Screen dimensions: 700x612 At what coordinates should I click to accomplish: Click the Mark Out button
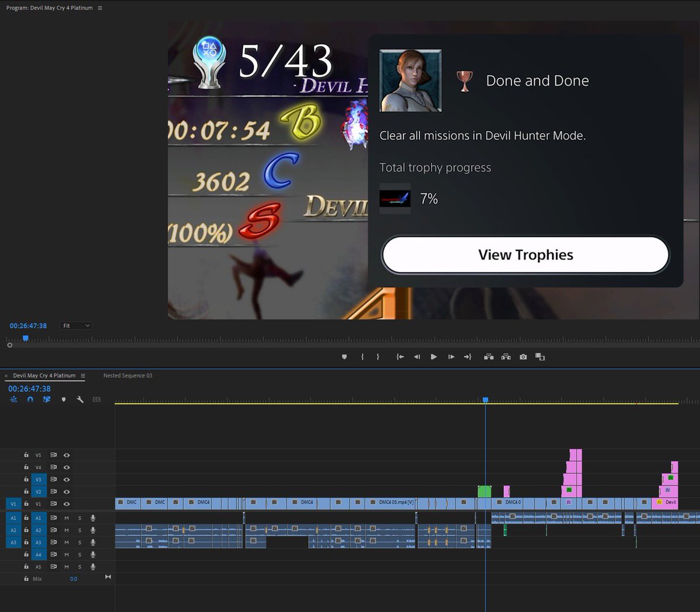(378, 357)
